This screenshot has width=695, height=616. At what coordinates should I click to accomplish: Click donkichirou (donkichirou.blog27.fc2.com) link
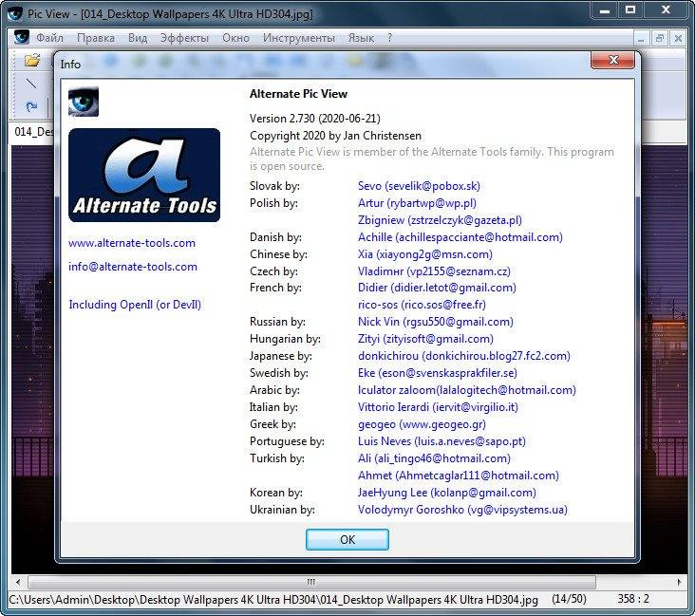pos(464,356)
